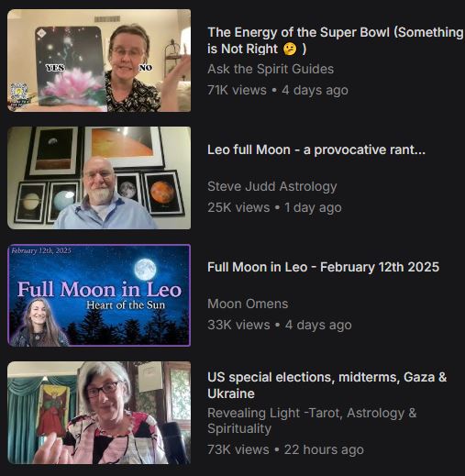Open the tarot card lady video thumbnail
Screen dimensions: 465x476
click(x=99, y=413)
